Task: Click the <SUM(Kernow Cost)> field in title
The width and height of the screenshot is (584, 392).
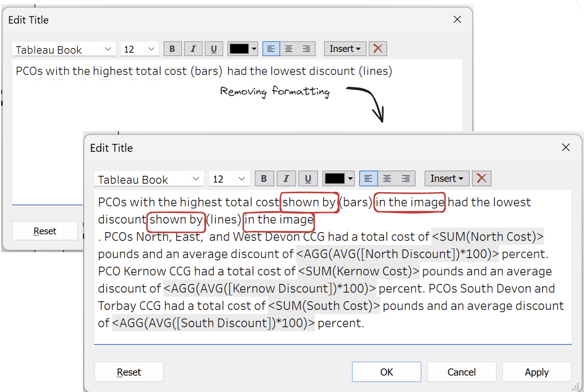Action: 359,271
